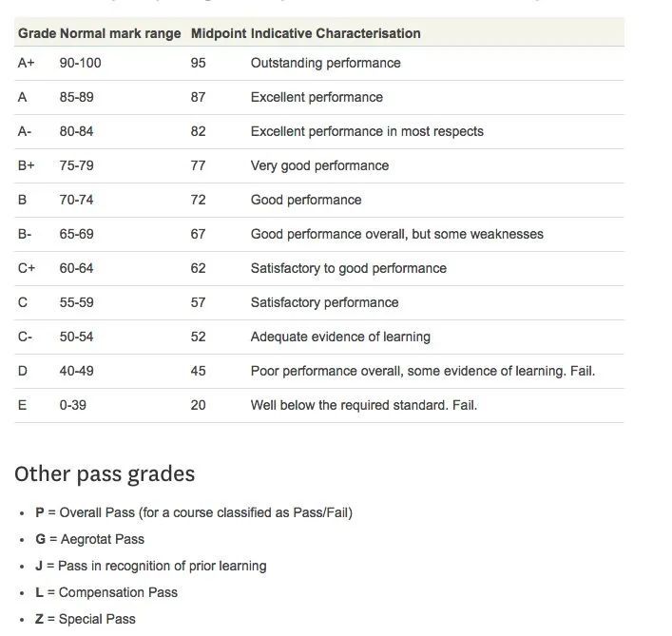Click the 70-74 mark range cell
672x636 pixels.
tap(76, 200)
